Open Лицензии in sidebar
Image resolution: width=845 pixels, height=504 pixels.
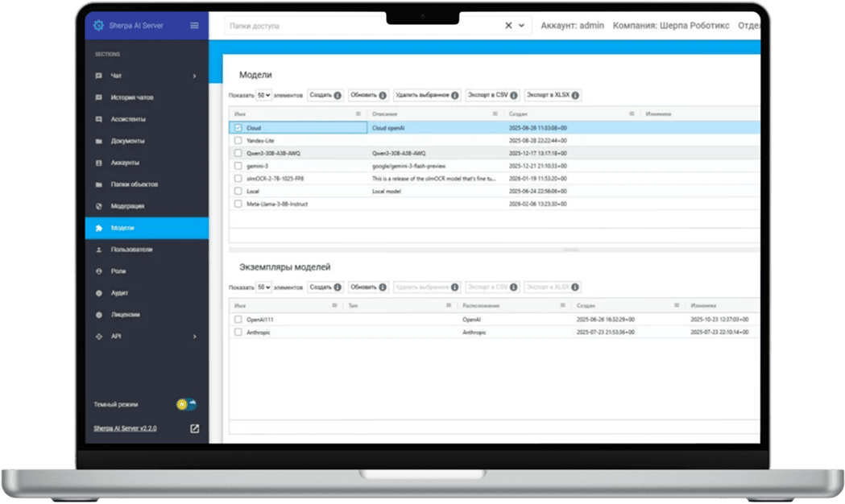(147, 315)
